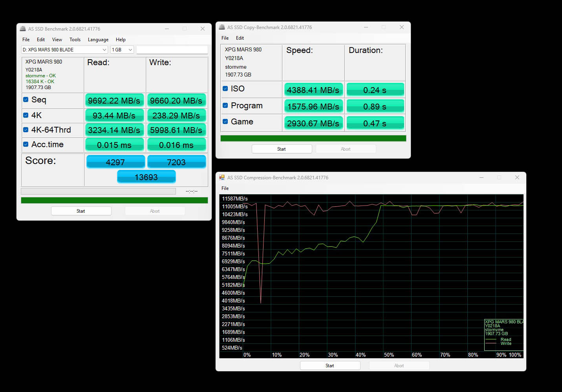Open File menu in AS SSD Benchmark window

point(26,40)
